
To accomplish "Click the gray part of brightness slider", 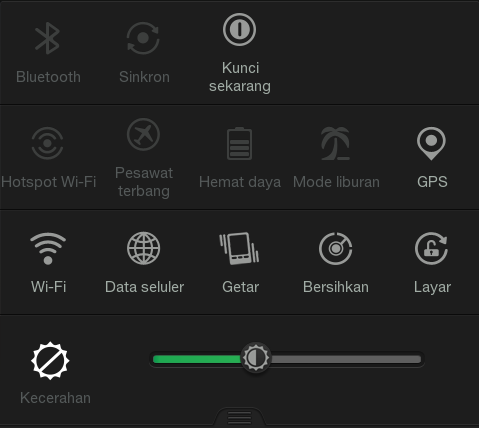I will (x=346, y=359).
